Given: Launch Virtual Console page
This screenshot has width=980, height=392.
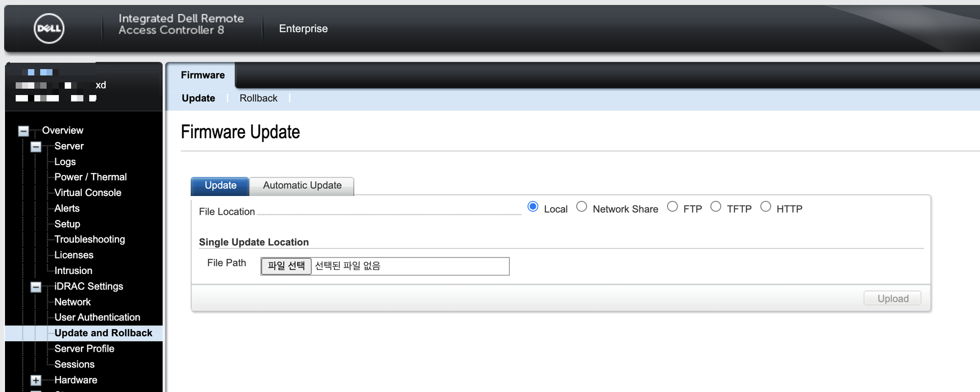Looking at the screenshot, I should tap(88, 193).
